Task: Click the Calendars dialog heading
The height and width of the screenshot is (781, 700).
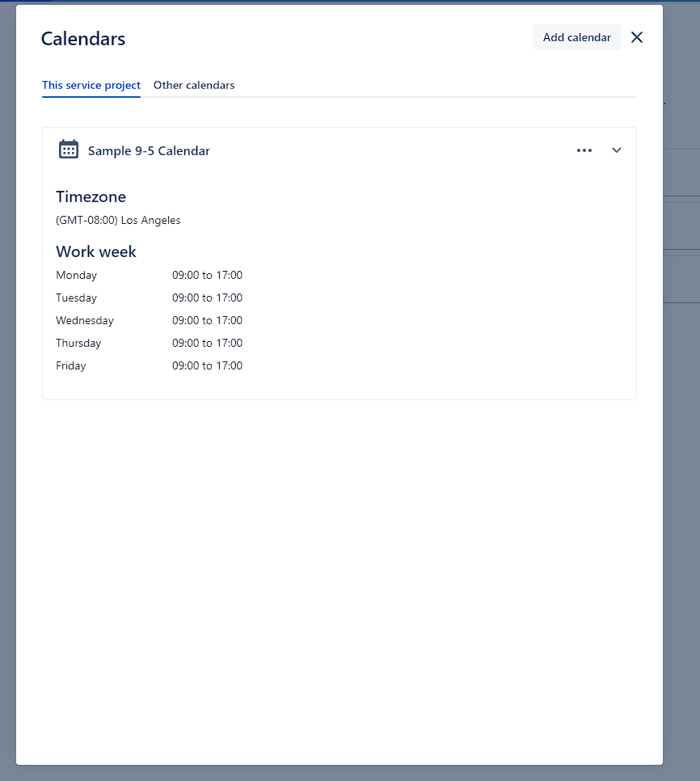Action: pos(83,39)
